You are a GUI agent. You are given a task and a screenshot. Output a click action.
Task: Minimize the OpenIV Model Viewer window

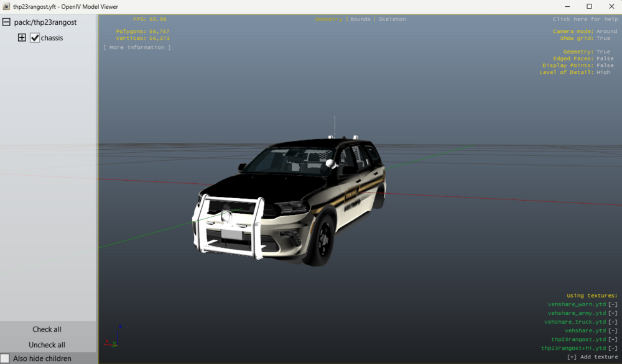(x=567, y=6)
